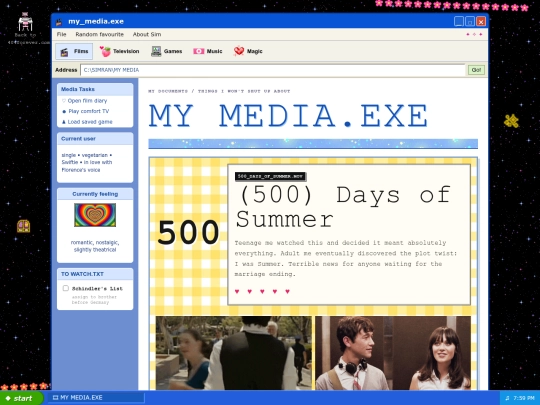Click the 7:59 PM clock
540x405 pixels.
tap(524, 398)
